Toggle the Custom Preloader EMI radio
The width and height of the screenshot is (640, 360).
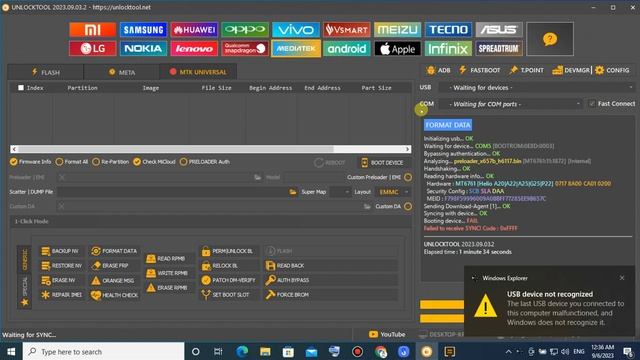click(408, 177)
